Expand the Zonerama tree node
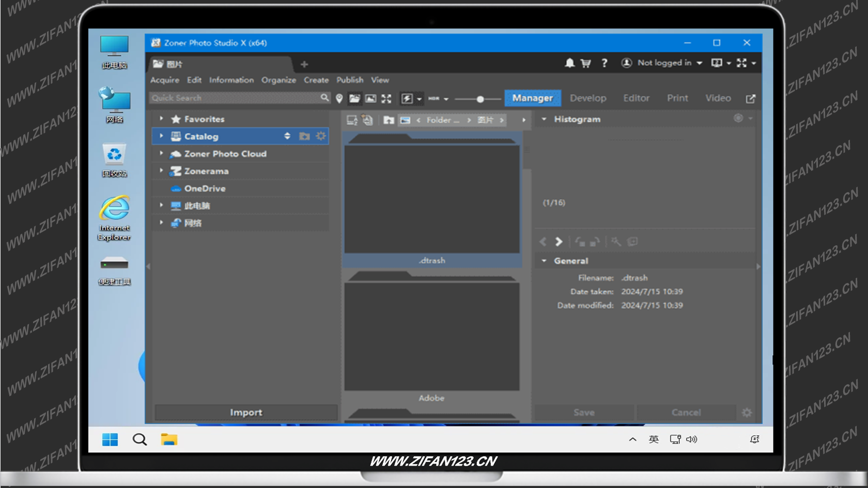868x488 pixels. (161, 170)
